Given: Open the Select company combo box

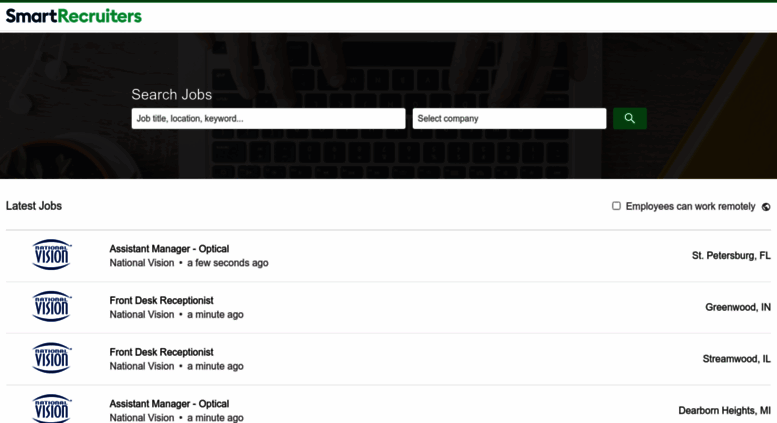Looking at the screenshot, I should click(509, 118).
